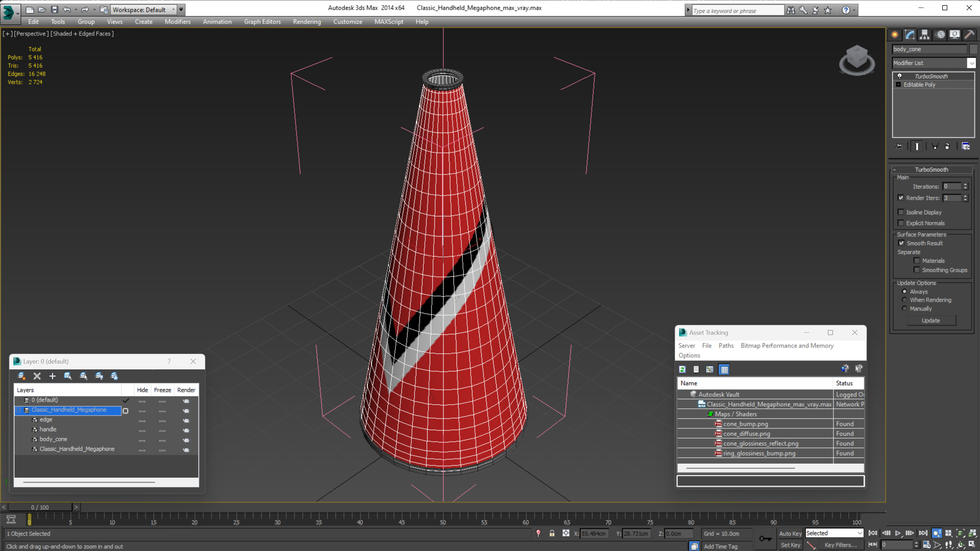The width and height of the screenshot is (980, 551).
Task: Click Create New Layer plus icon
Action: pos(53,376)
